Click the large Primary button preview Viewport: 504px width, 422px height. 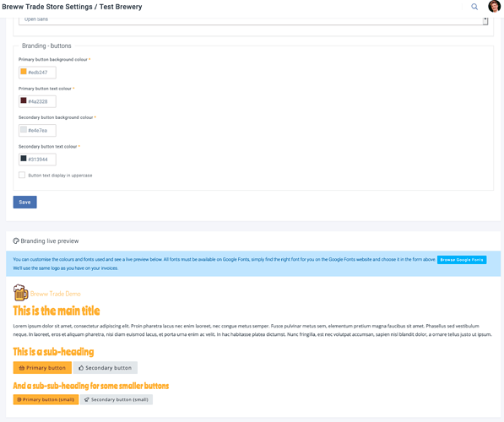42,368
